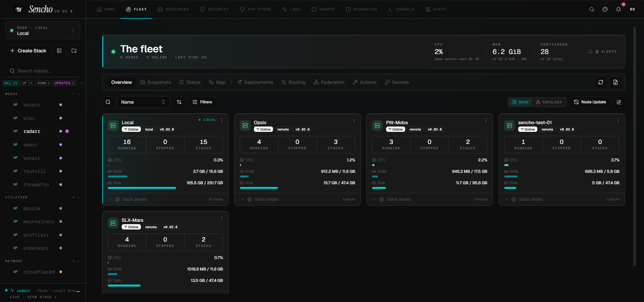Screen dimensions: 644x302
Task: Open the Logs nav item
Action: coord(291,9)
